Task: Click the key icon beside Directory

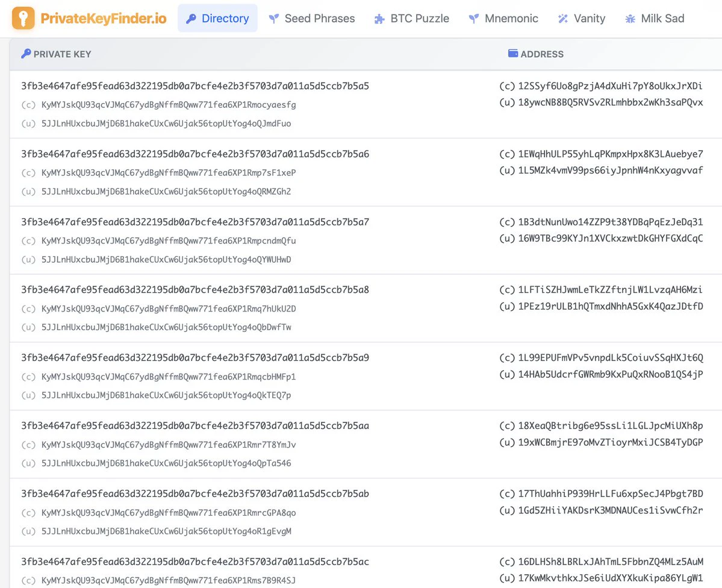Action: point(191,19)
